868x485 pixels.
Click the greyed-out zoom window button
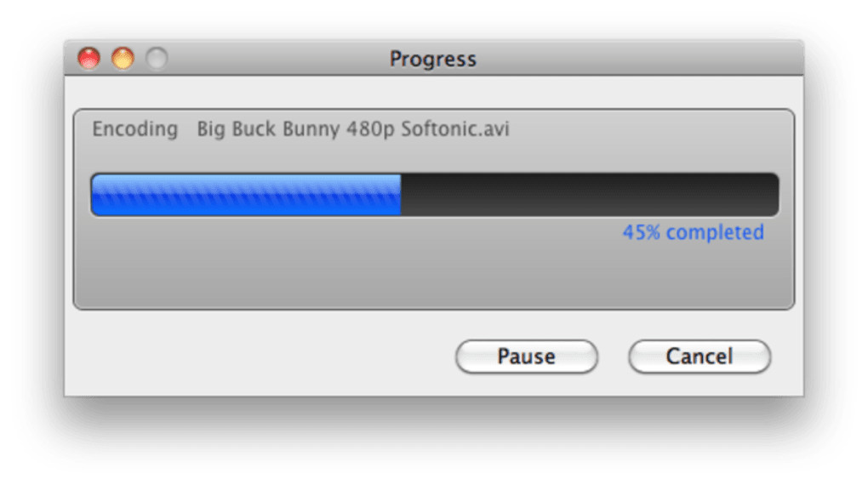157,59
